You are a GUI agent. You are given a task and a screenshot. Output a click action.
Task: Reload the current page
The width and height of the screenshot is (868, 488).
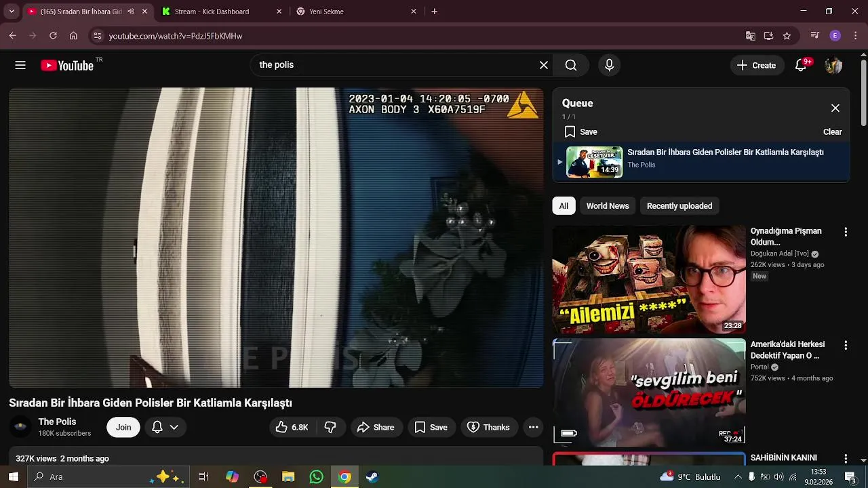coord(53,36)
